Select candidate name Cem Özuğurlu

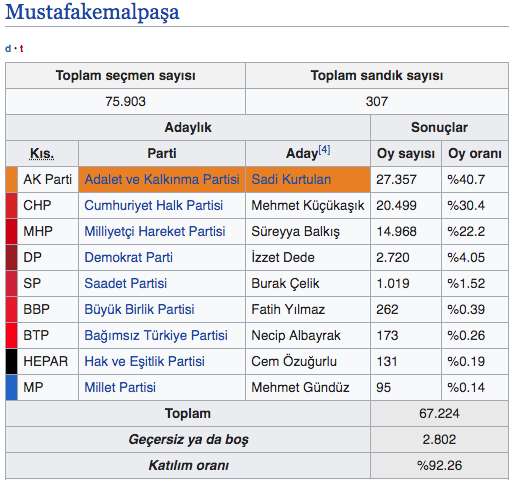[x=294, y=361]
